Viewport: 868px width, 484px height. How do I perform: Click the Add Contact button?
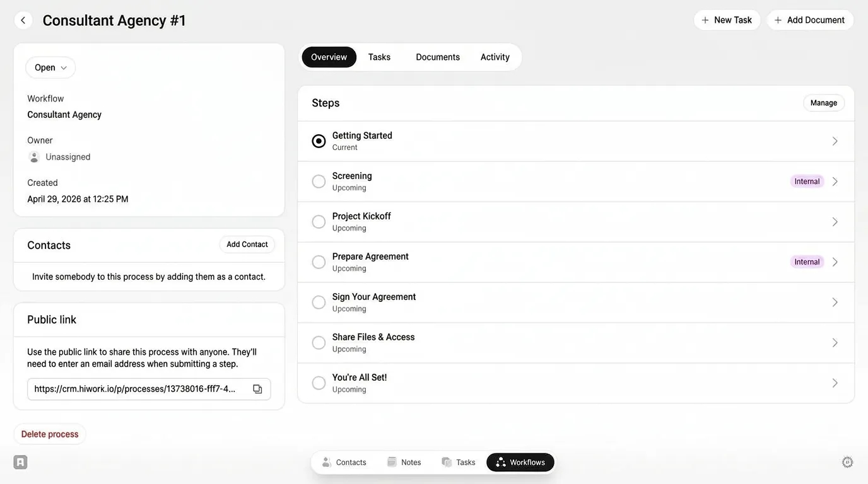click(247, 245)
